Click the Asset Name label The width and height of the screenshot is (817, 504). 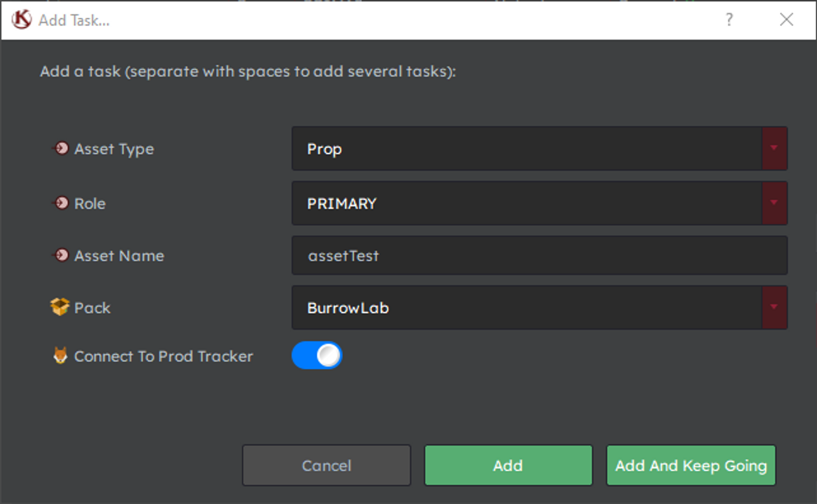coord(119,256)
